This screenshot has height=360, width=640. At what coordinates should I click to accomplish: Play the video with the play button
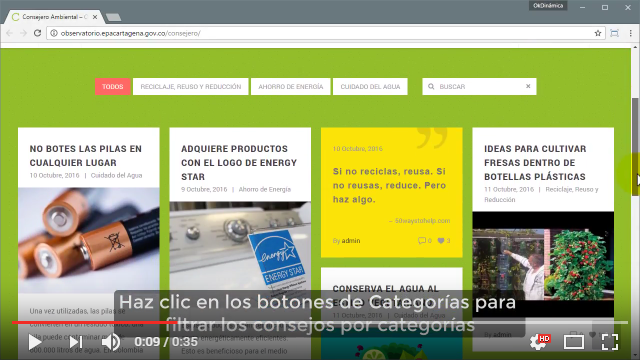pos(35,342)
